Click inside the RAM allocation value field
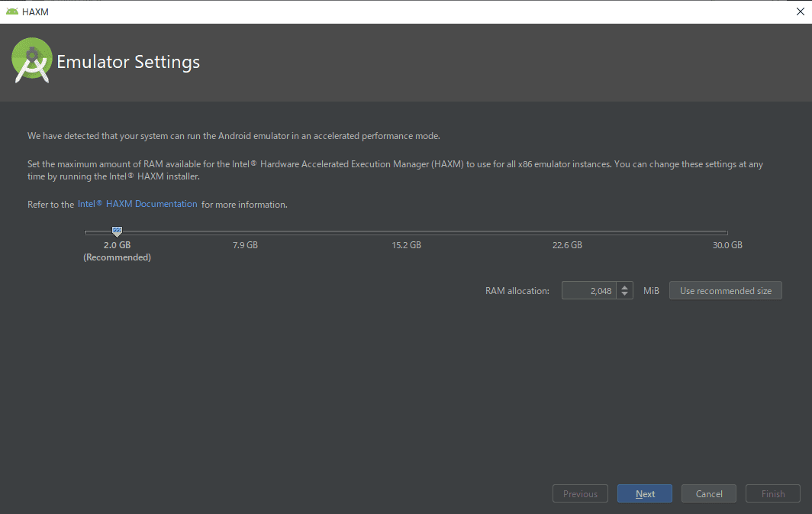Viewport: 812px width, 514px height. pyautogui.click(x=589, y=291)
